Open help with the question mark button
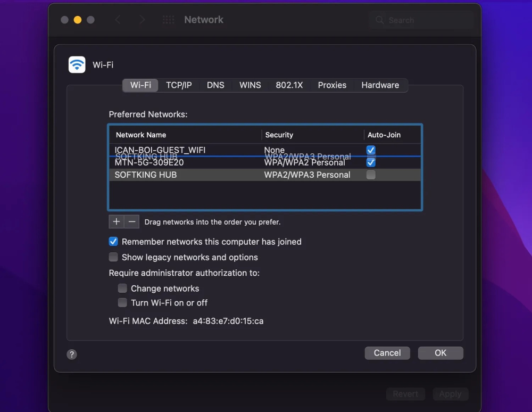This screenshot has height=412, width=532. pyautogui.click(x=72, y=355)
